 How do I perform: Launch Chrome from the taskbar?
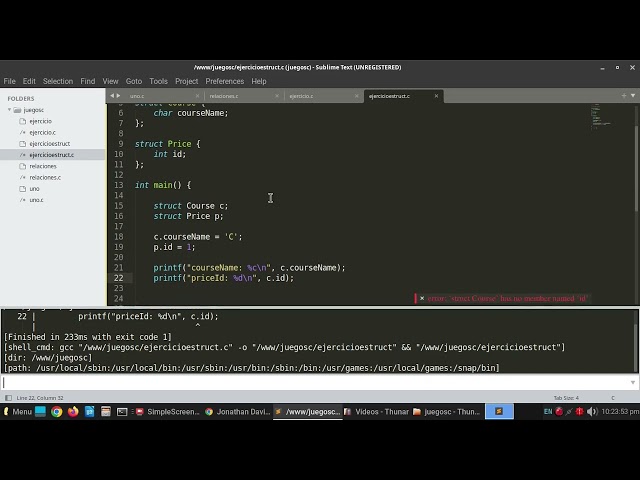pos(57,412)
